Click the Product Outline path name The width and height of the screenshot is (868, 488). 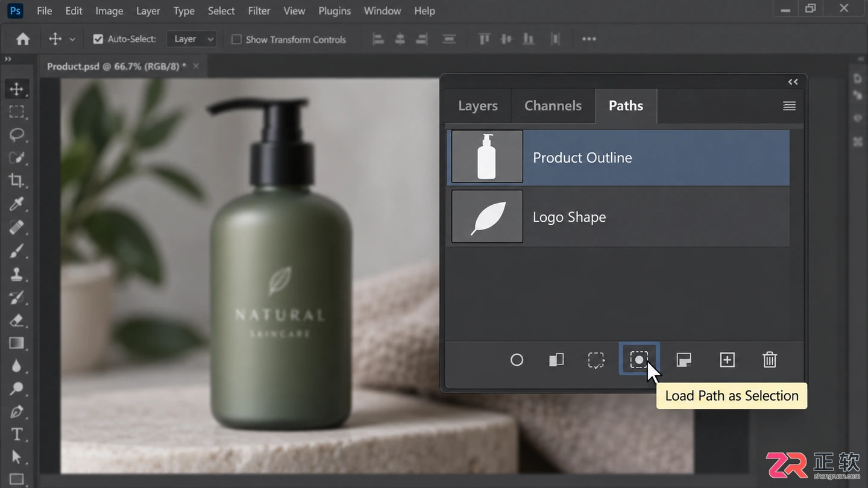(x=582, y=158)
